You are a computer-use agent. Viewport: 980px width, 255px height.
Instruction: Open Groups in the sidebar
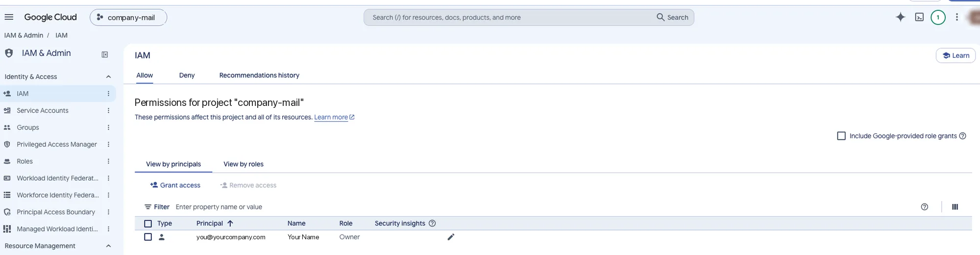point(28,127)
